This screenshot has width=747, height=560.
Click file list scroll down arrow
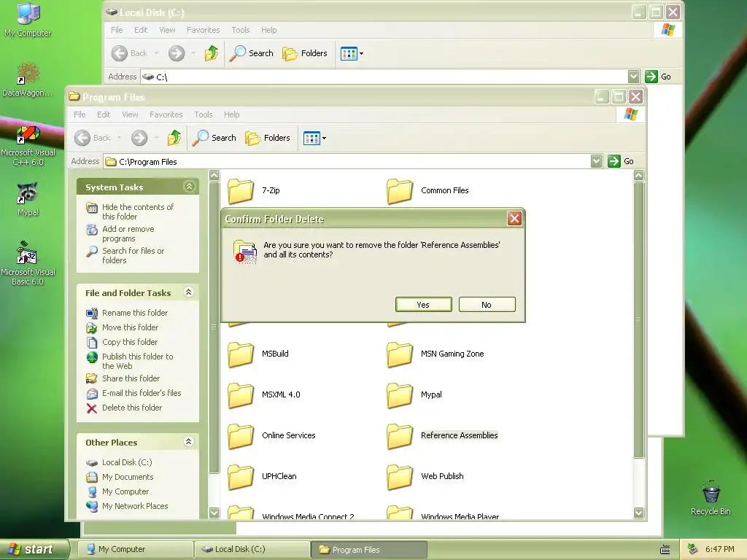click(638, 513)
